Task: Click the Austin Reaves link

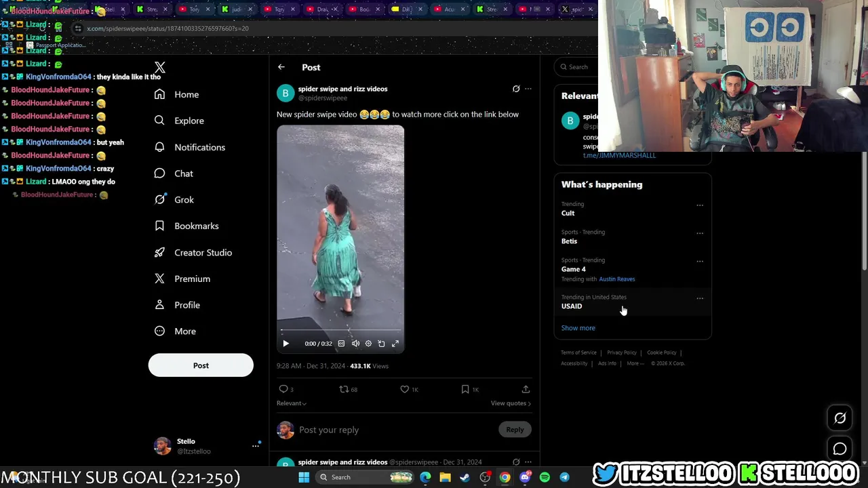Action: [x=617, y=279]
